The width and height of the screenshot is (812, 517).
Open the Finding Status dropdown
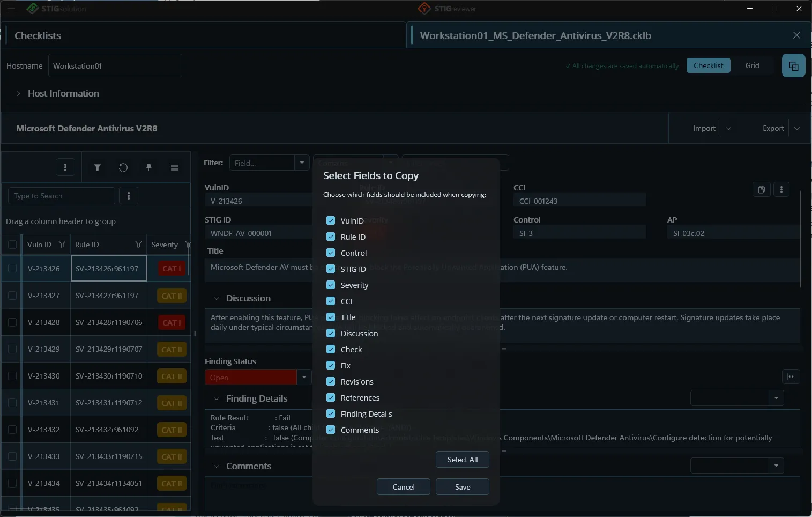pos(304,377)
